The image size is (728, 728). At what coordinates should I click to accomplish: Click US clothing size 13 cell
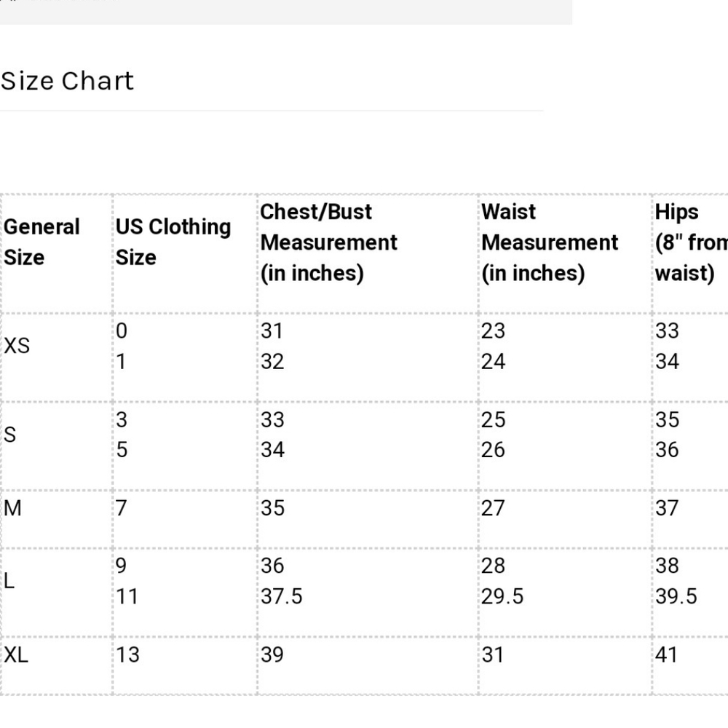(127, 654)
